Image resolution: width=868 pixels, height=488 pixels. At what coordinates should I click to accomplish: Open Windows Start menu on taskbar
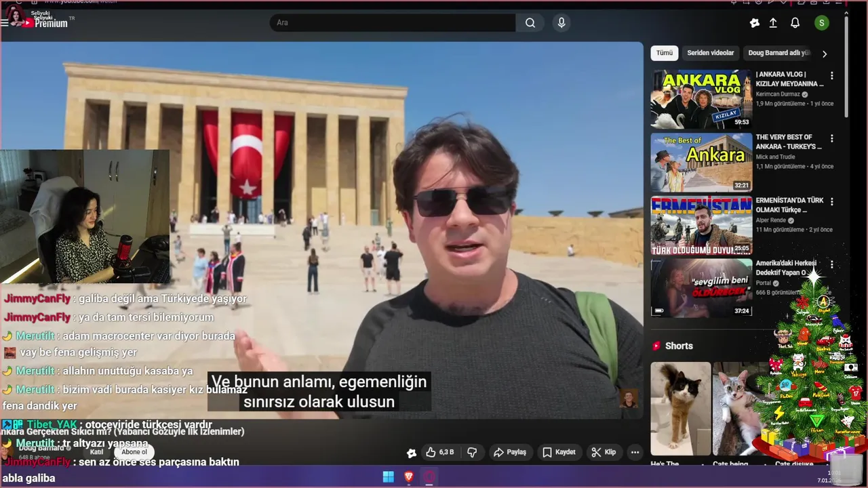tap(388, 477)
